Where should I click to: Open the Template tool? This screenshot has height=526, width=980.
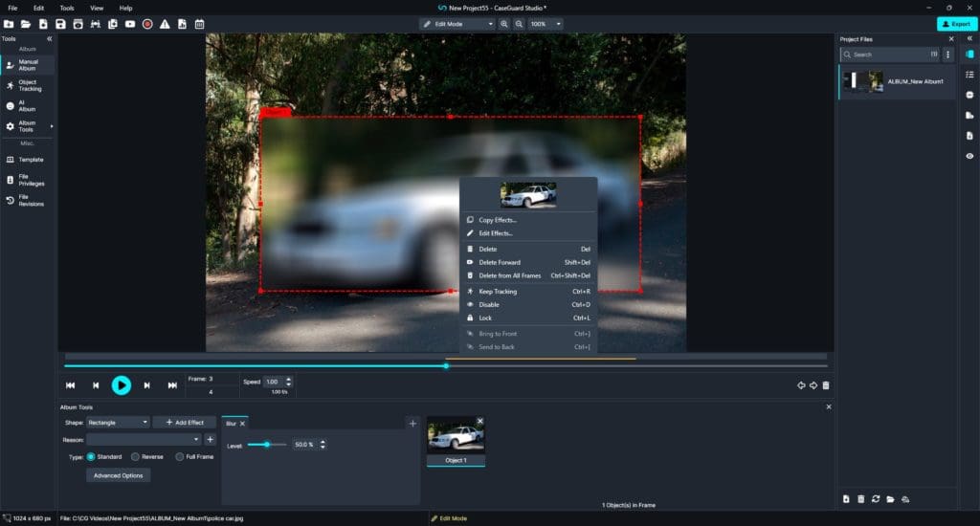26,160
